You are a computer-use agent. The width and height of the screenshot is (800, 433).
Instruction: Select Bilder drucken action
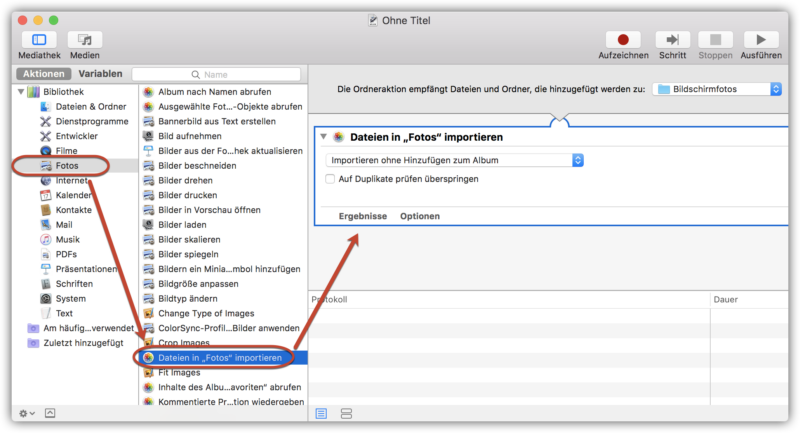pyautogui.click(x=188, y=195)
